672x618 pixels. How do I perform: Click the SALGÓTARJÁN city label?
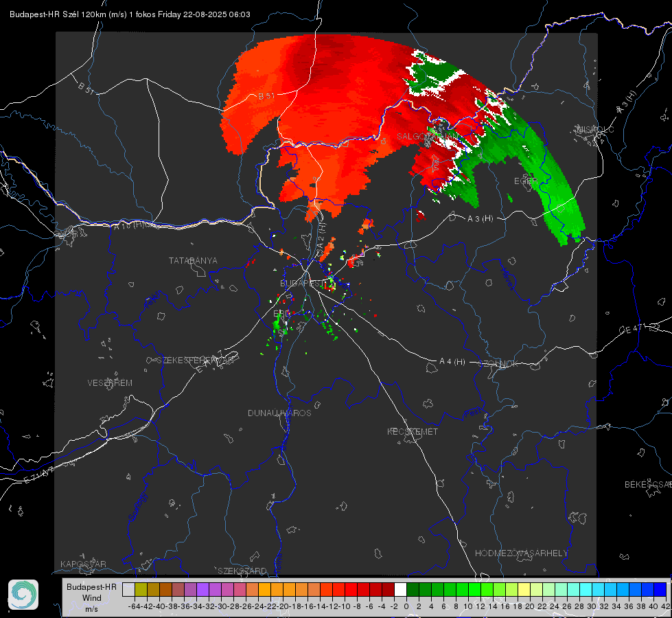click(x=428, y=137)
